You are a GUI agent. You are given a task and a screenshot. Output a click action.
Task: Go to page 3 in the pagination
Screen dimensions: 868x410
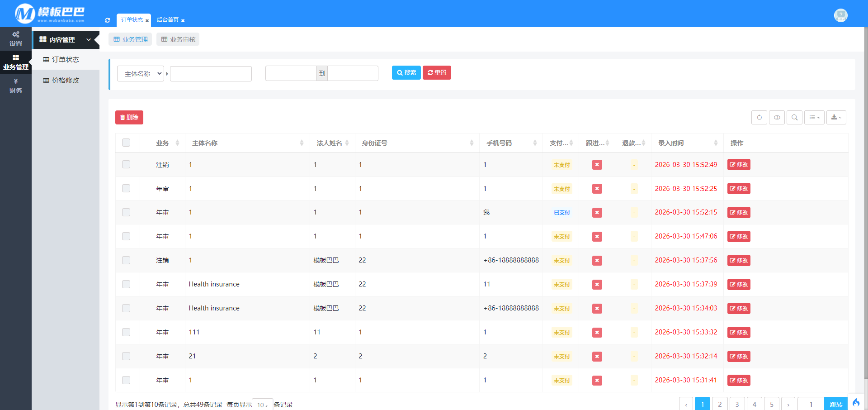click(x=737, y=404)
